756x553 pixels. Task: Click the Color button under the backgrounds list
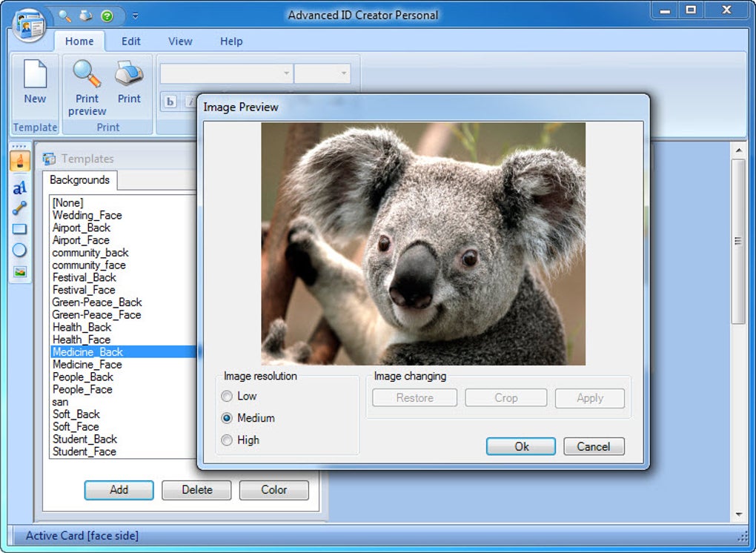273,490
